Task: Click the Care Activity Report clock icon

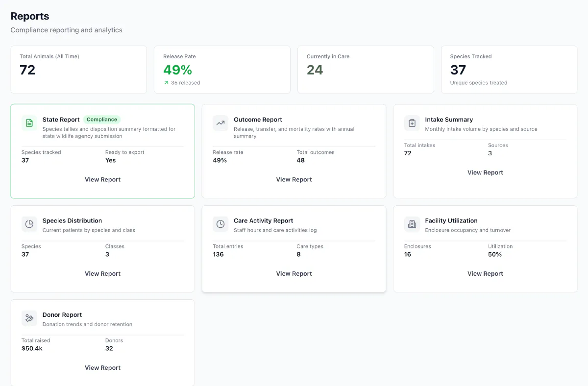Action: [220, 224]
